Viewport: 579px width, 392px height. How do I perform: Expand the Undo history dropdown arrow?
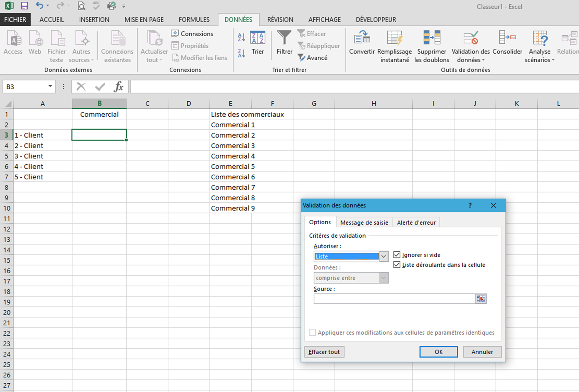48,6
